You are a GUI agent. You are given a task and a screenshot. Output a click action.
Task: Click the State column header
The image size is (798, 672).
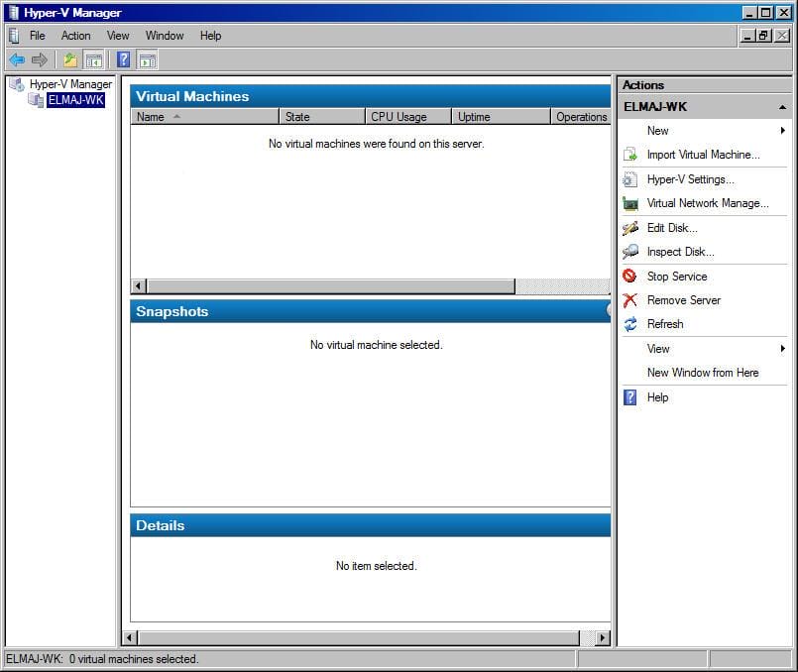322,117
